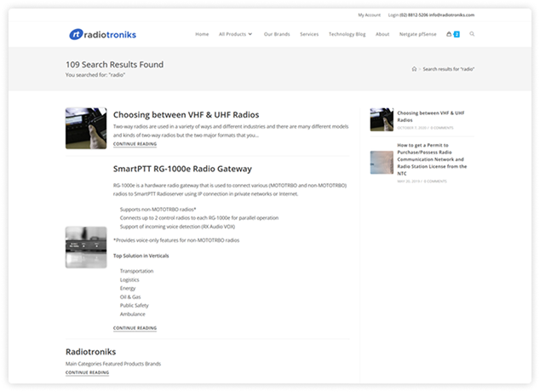Viewport: 540px width, 392px height.
Task: Click the Oil & Gas list item
Action: (x=130, y=297)
